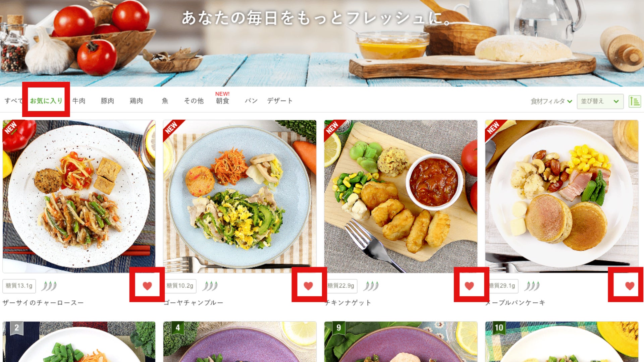Click the pepper spice icons under ザーサイ dish
The image size is (644, 362).
[49, 286]
